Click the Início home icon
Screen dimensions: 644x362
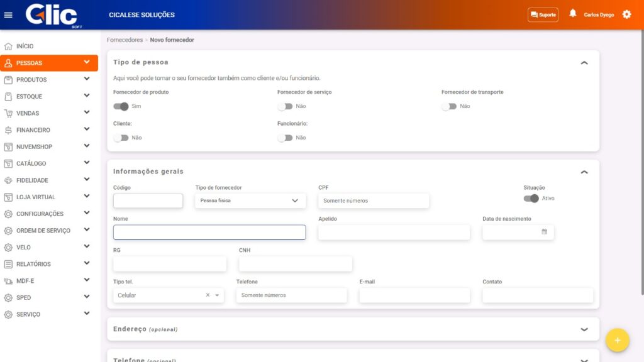[x=8, y=47]
